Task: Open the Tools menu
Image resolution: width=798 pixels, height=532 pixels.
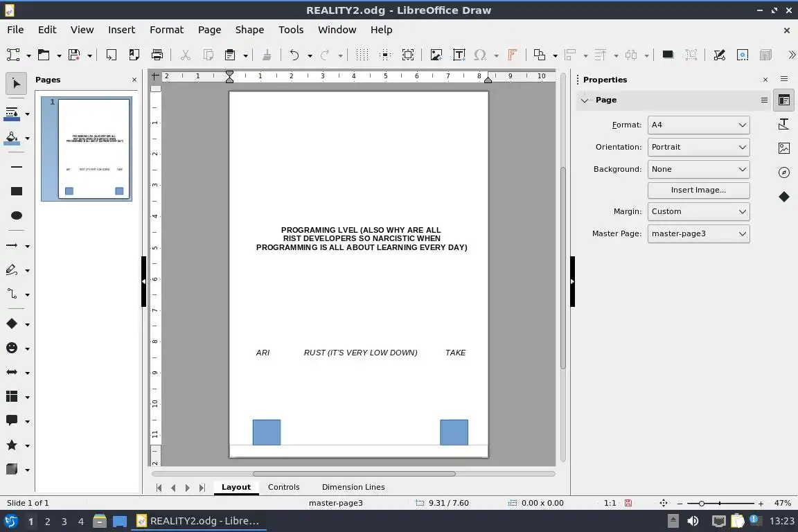Action: coord(291,30)
